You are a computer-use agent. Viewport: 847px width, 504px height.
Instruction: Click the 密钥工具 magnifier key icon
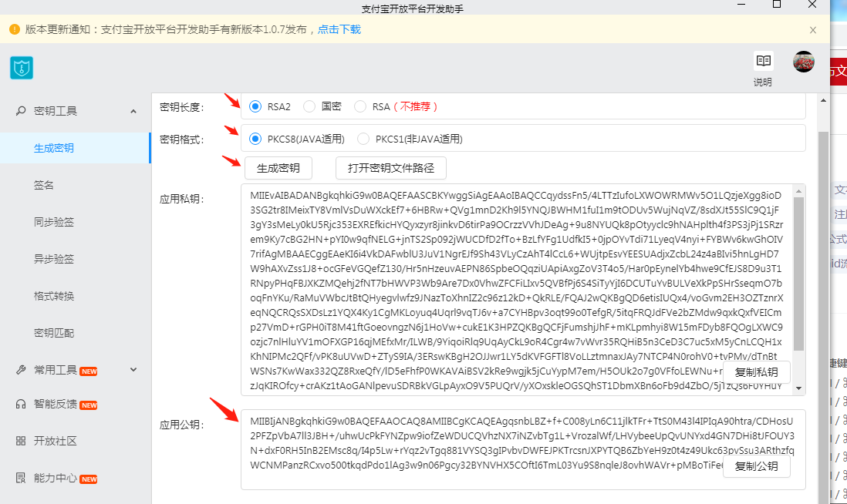click(x=21, y=111)
